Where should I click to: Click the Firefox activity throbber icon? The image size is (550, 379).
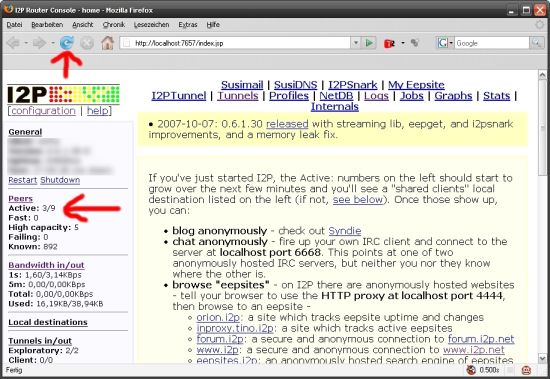539,25
